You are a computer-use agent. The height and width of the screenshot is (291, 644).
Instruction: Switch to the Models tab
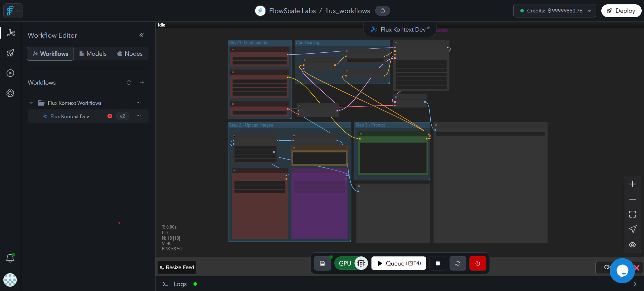(x=93, y=54)
